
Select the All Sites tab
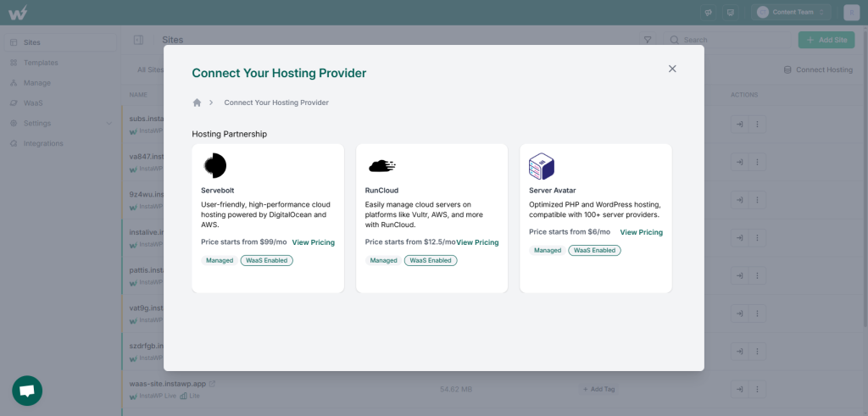(x=151, y=69)
